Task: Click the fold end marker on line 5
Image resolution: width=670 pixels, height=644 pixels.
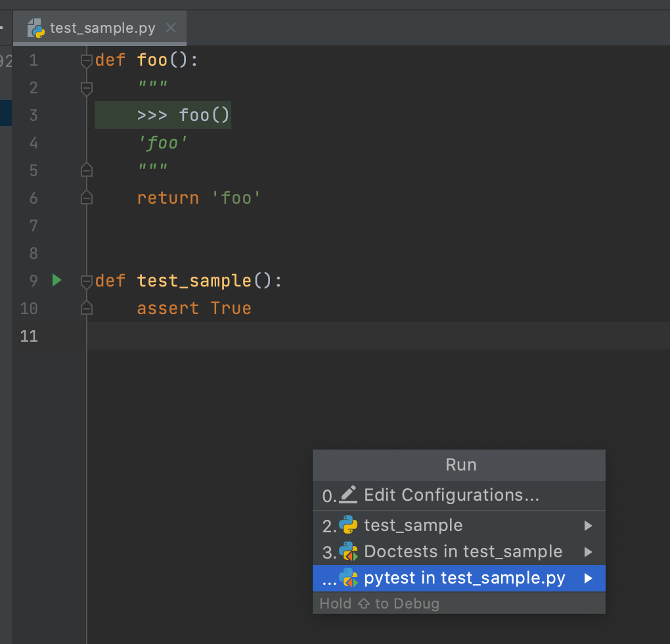Action: click(x=86, y=170)
